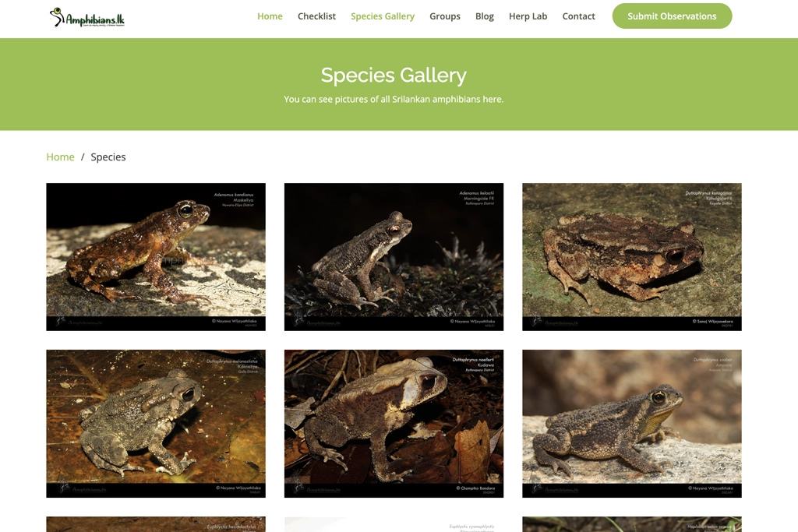This screenshot has height=532, width=798.
Task: Open the Duttaphrynus melanostictus photo
Action: (156, 423)
